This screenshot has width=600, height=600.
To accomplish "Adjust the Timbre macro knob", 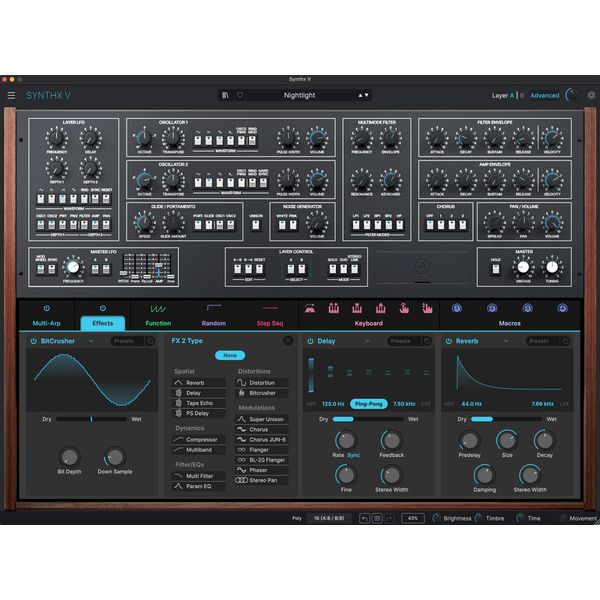I will tap(478, 518).
